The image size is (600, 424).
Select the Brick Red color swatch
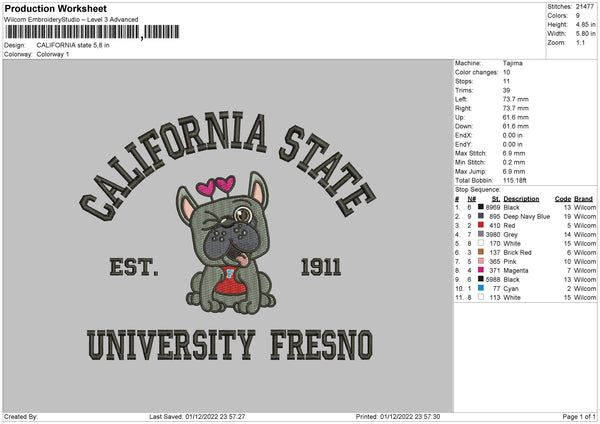tap(481, 252)
